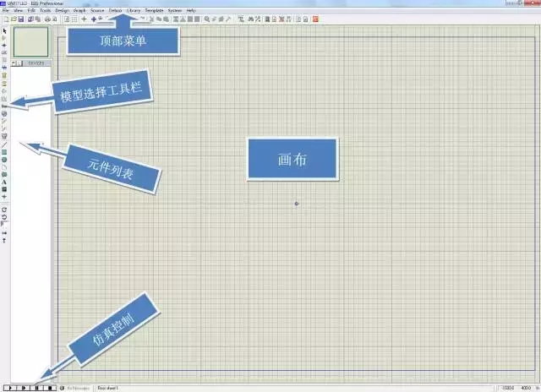541x392 pixels.
Task: Open the Library menu
Action: pyautogui.click(x=134, y=10)
